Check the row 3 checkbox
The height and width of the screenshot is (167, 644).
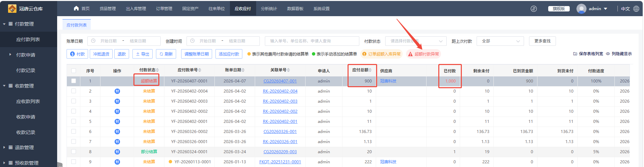point(74,101)
